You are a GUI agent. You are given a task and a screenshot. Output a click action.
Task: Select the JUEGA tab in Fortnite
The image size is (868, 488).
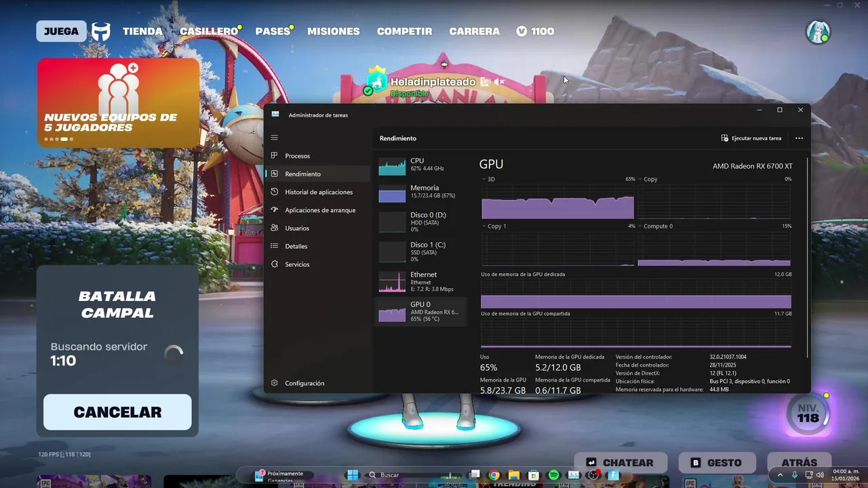(x=62, y=31)
